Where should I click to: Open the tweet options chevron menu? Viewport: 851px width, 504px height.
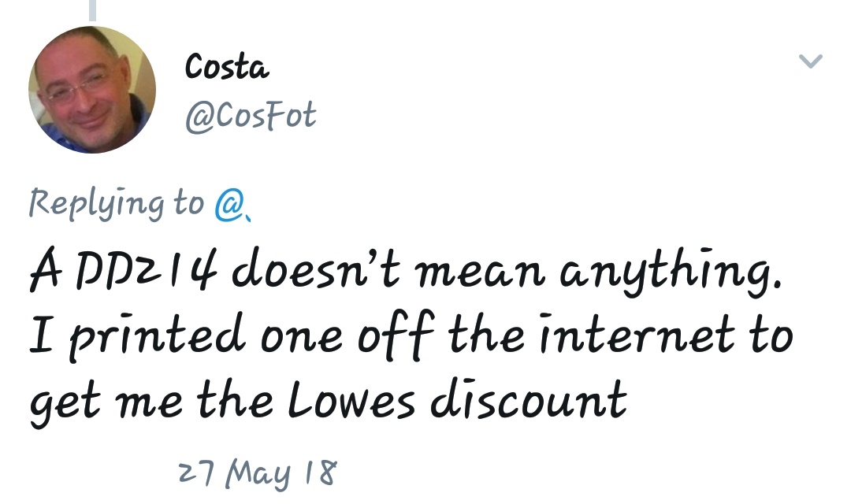coord(810,61)
